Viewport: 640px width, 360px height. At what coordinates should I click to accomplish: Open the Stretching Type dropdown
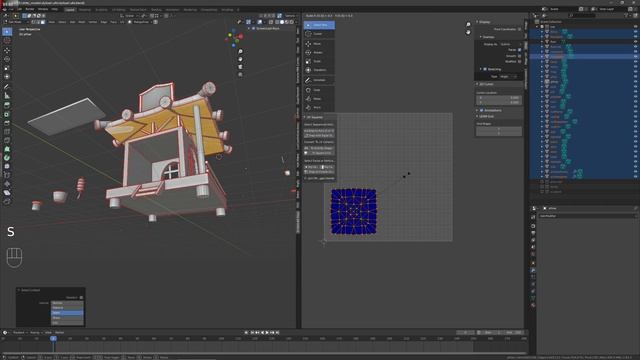[509, 76]
